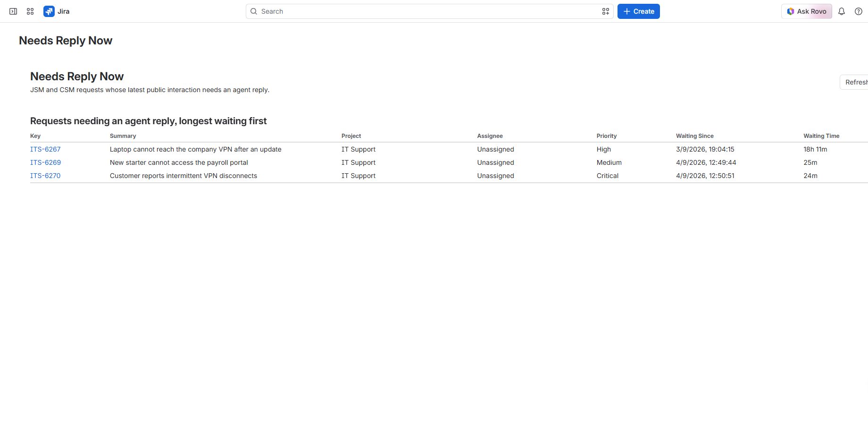Click the Create button
Image resolution: width=868 pixels, height=425 pixels.
(x=639, y=11)
